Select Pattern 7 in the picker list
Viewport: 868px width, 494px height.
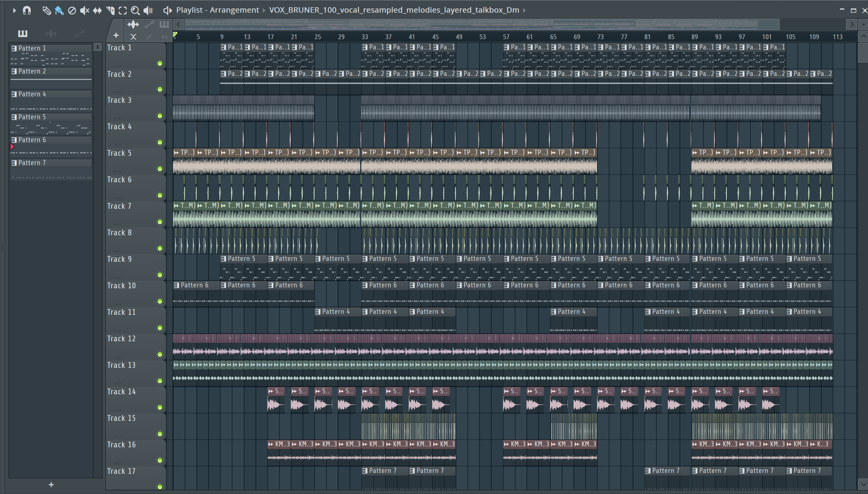pyautogui.click(x=51, y=169)
